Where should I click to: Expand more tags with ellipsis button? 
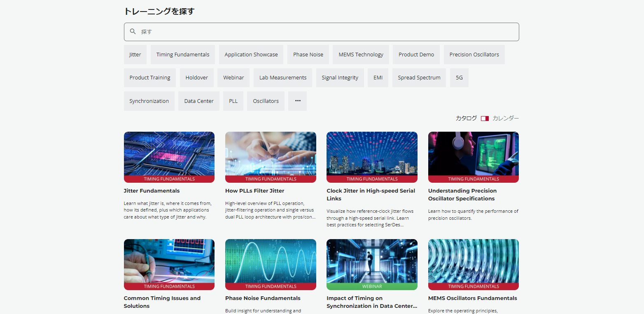pyautogui.click(x=297, y=101)
